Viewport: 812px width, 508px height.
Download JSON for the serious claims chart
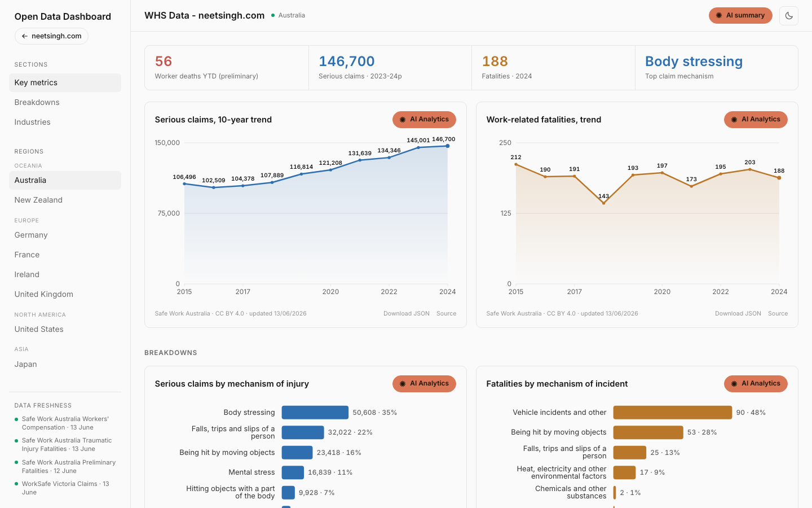click(x=407, y=314)
